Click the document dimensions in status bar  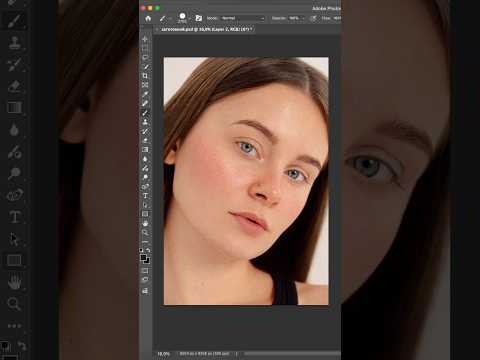tap(204, 353)
